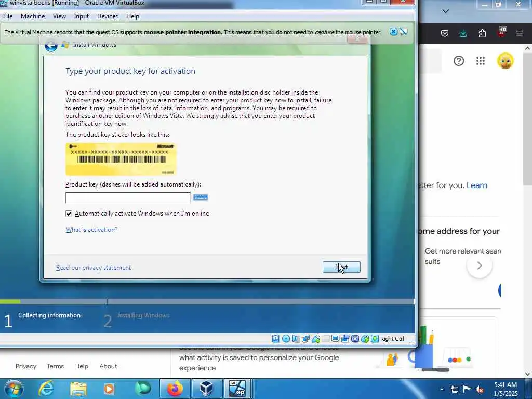
Task: Click the muted volume tray icon
Action: point(480,389)
